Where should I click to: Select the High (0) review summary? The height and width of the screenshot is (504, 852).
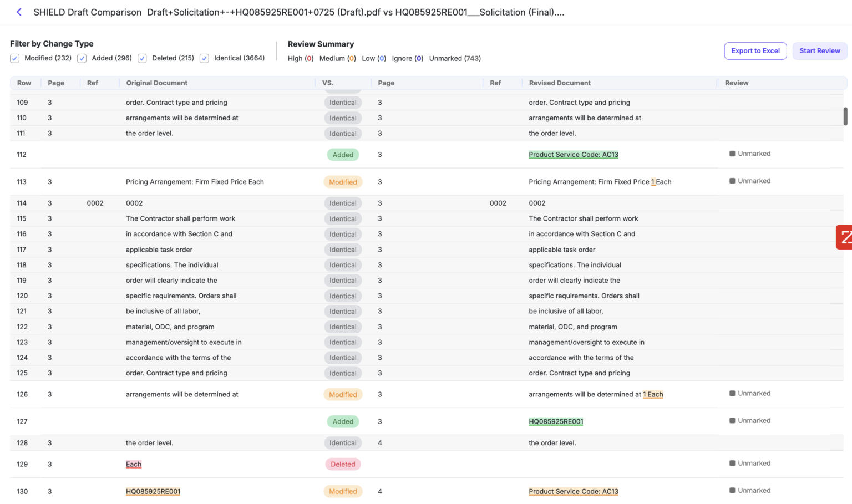[x=300, y=58]
